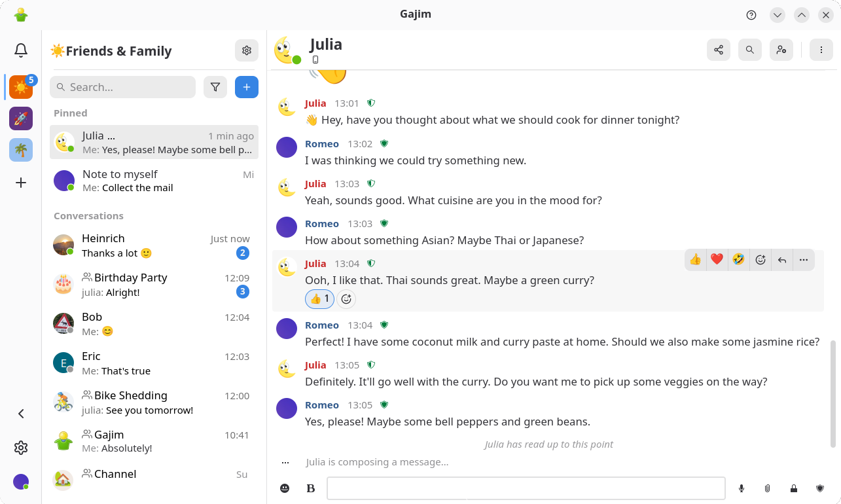
Task: Focus the message text input field
Action: point(526,488)
